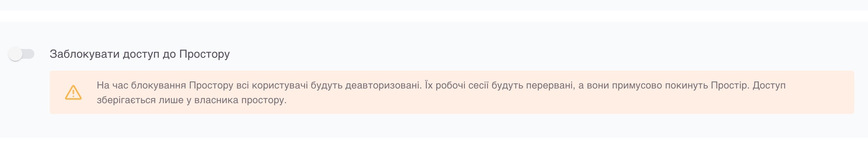Click the exclamation mark inside the warning triangle
The width and height of the screenshot is (868, 149).
click(73, 93)
